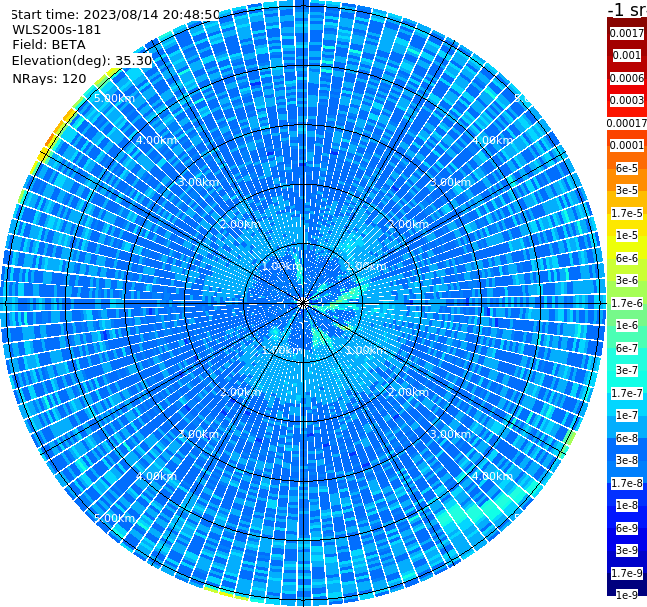This screenshot has width=647, height=607.
Task: Click the 5.00km ring label in lower-left quadrant
Action: point(114,518)
